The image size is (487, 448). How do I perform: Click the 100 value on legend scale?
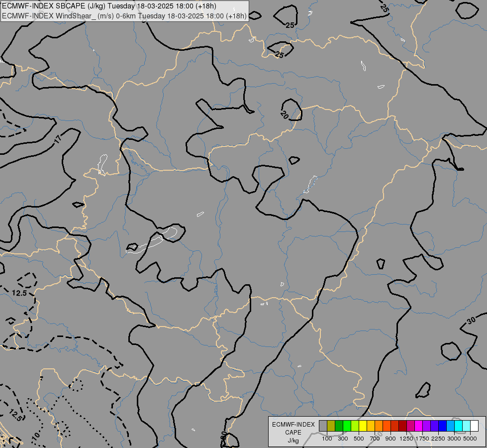pyautogui.click(x=327, y=439)
